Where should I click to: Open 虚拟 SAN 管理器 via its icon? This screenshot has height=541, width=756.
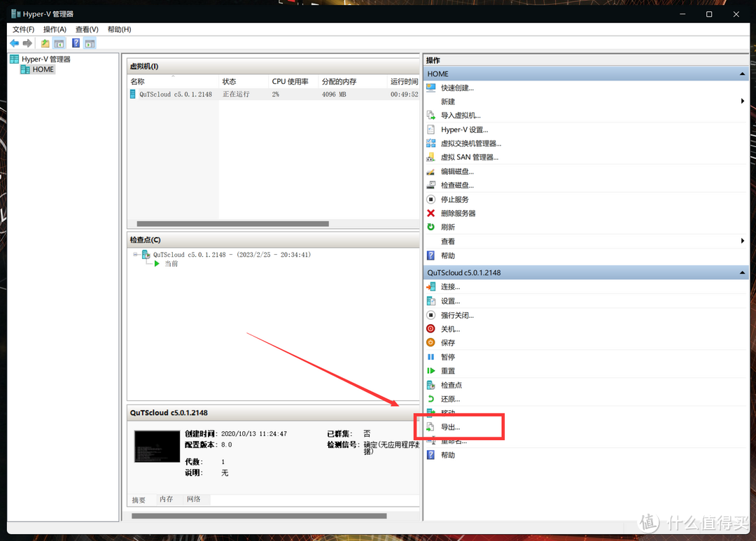(x=431, y=157)
